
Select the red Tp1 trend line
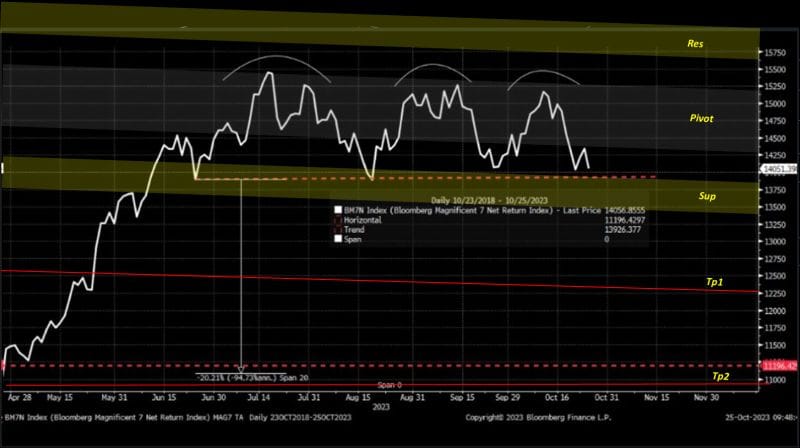(x=379, y=281)
